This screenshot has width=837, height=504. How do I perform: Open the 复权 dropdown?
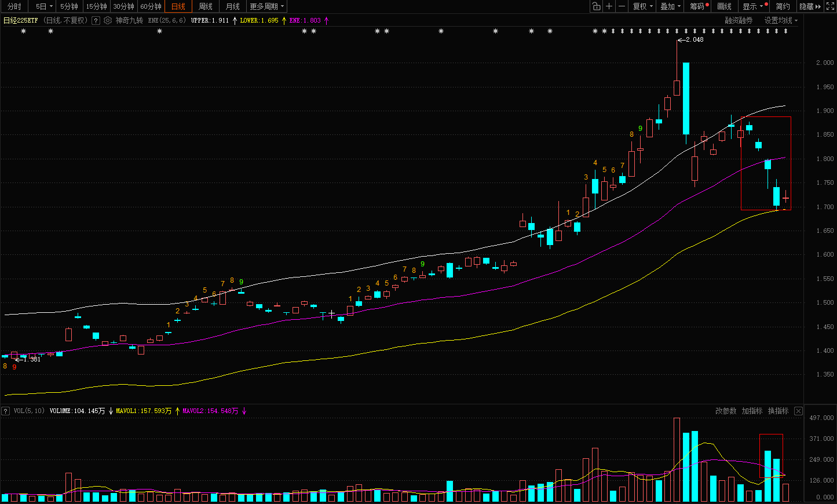[642, 6]
